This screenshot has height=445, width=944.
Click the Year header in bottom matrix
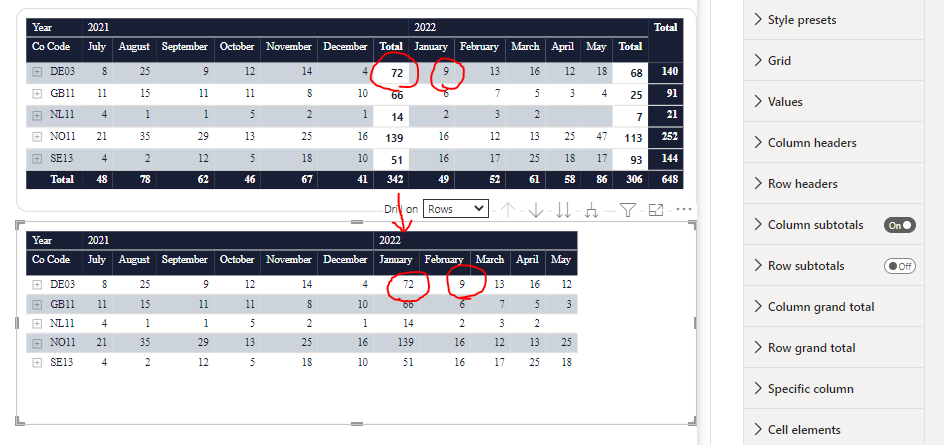click(42, 240)
